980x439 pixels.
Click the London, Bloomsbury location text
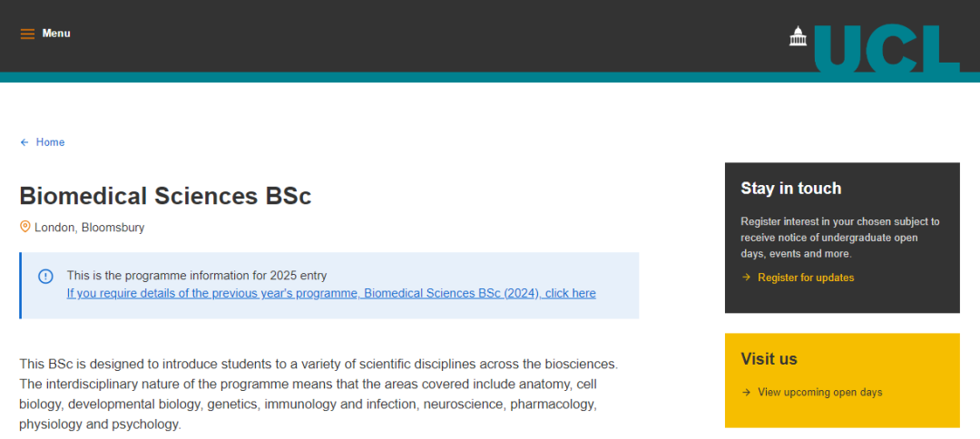pyautogui.click(x=89, y=228)
